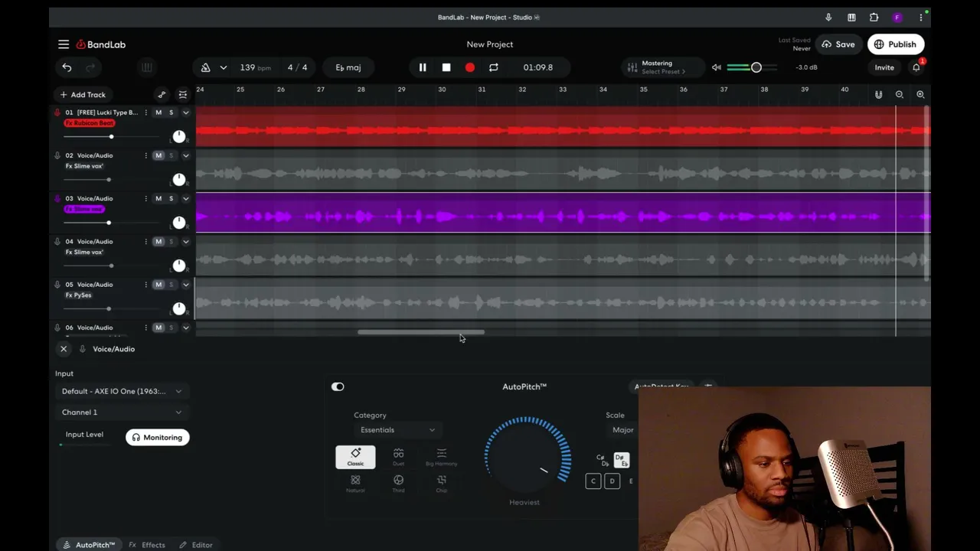Screen dimensions: 980x551
Task: Select the Duet AutoPitch preset
Action: [398, 458]
